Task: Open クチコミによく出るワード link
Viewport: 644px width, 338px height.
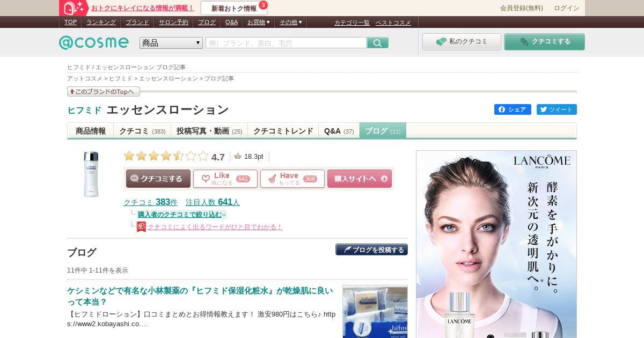Action: [215, 227]
